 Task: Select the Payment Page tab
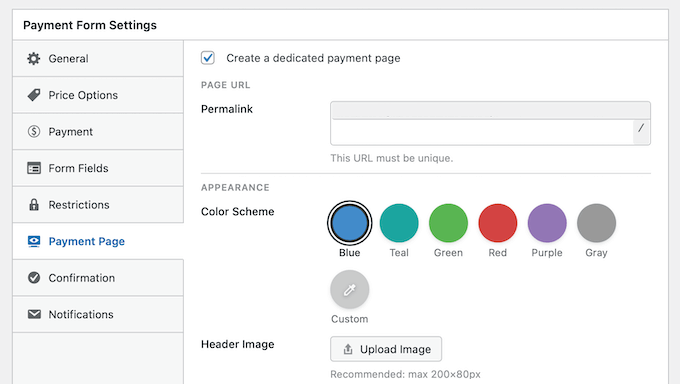click(98, 241)
